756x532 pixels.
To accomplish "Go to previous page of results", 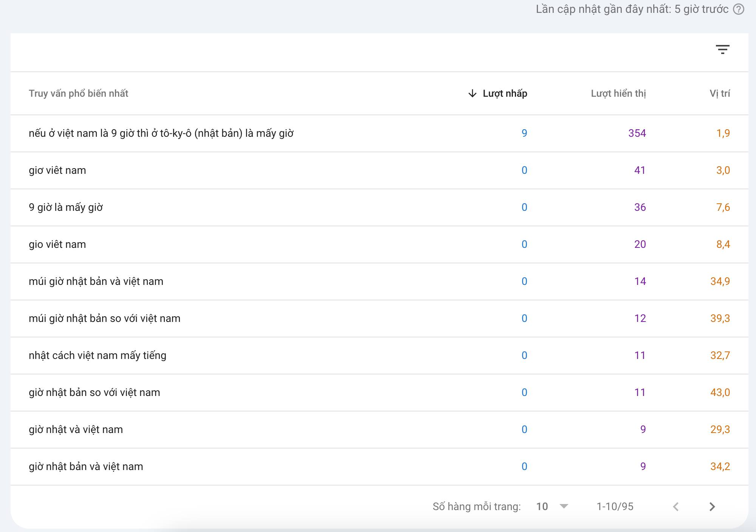I will (676, 507).
